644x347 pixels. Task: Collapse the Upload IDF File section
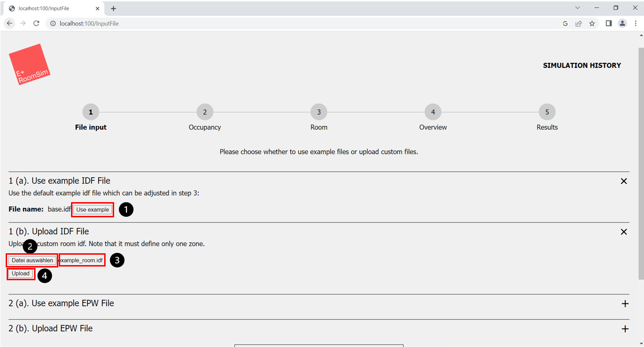point(624,232)
